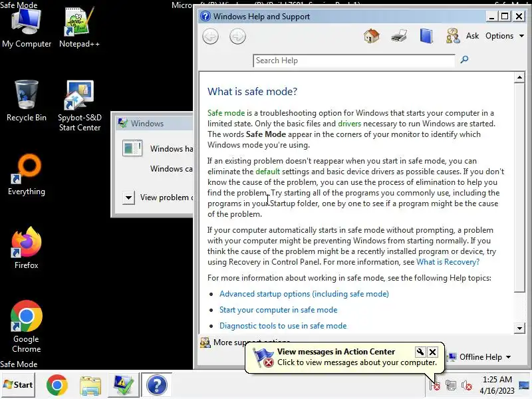Switch to Help and Support taskbar item
Screen dimensions: 532x399
(156, 385)
